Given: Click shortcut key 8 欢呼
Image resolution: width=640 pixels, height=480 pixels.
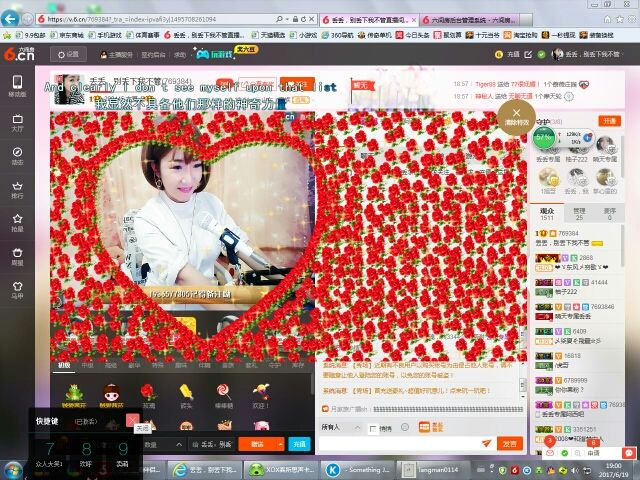Looking at the screenshot, I should coord(86,455).
